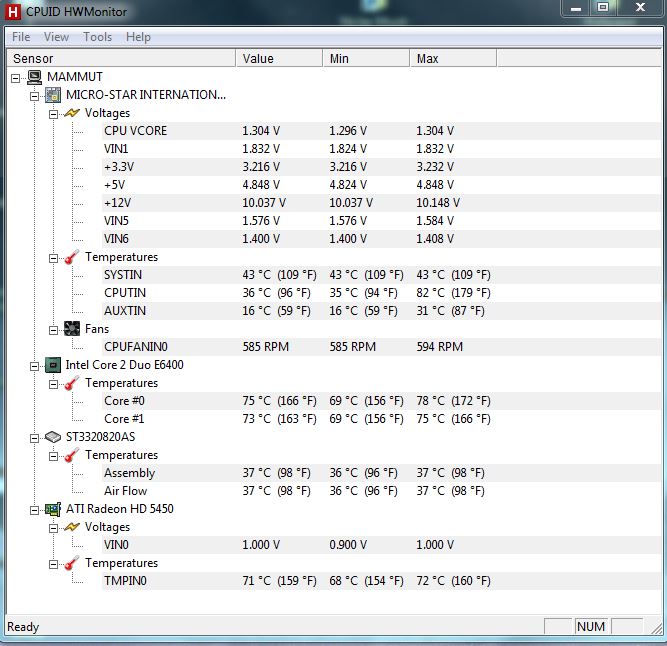Click the Sensor column header

click(121, 58)
